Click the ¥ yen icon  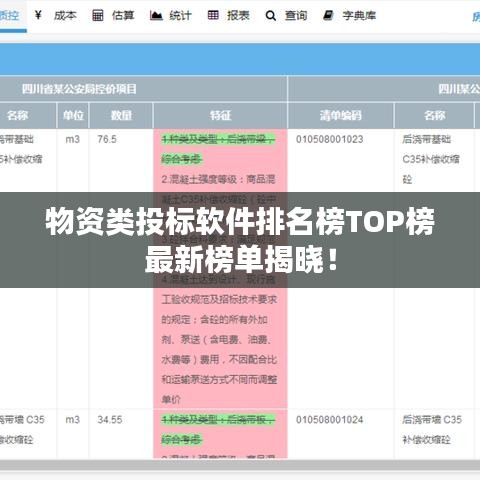pos(38,15)
